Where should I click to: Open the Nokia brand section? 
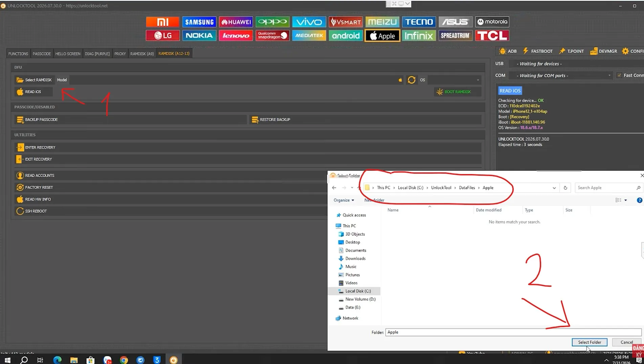[199, 36]
